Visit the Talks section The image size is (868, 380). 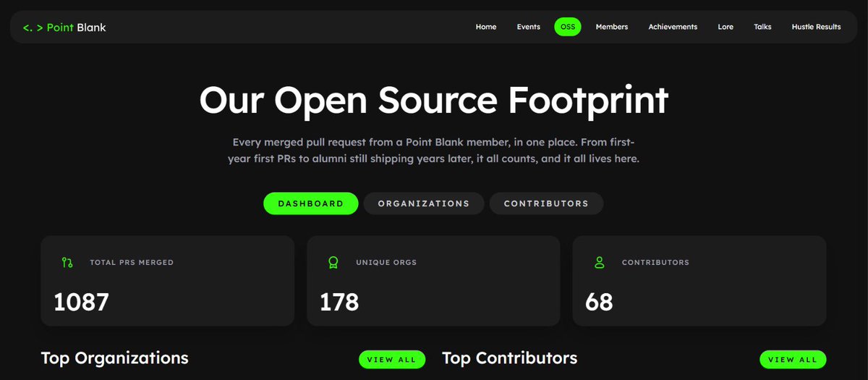coord(762,27)
